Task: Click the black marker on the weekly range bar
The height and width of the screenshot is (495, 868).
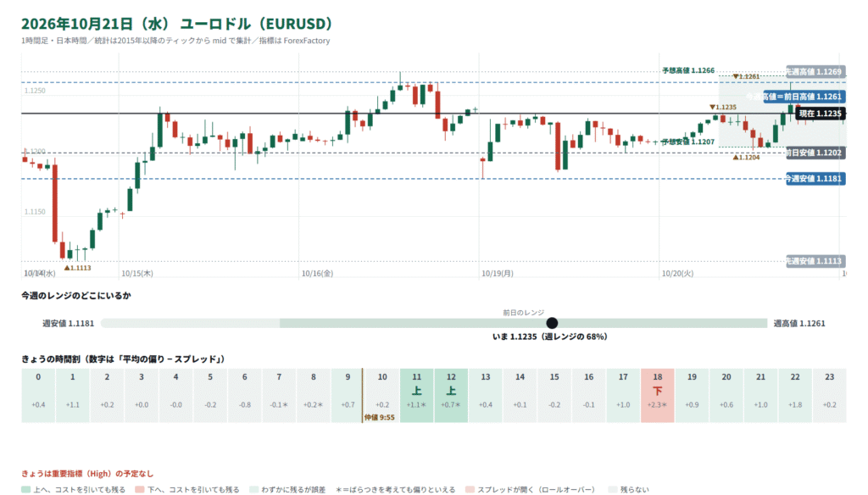Action: [552, 323]
